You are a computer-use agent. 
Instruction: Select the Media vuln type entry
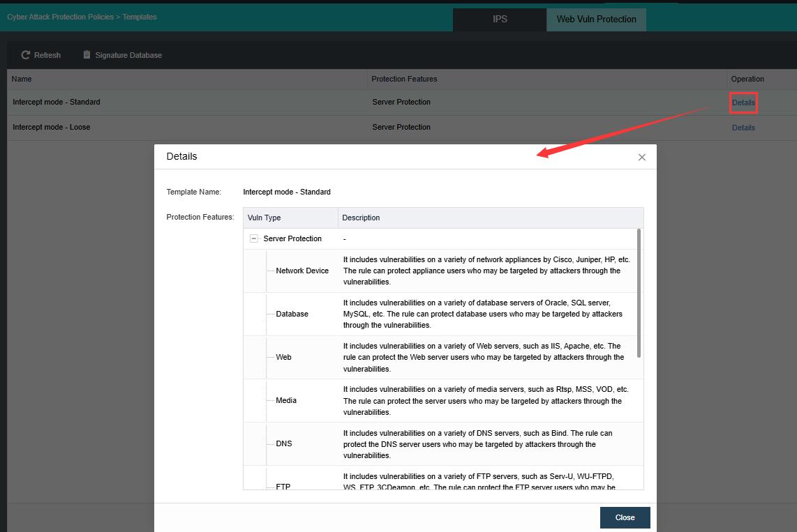(286, 400)
